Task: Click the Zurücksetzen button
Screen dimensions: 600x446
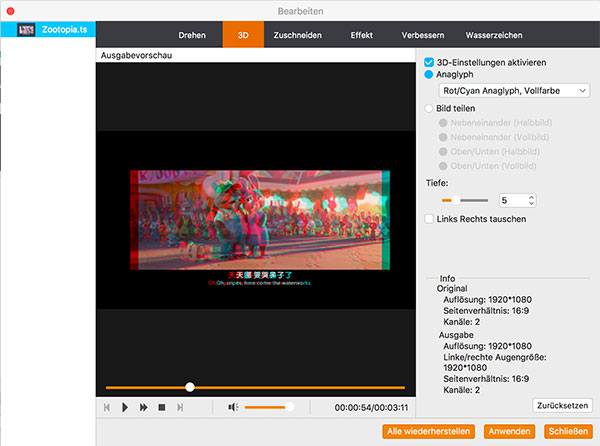Action: coord(562,405)
